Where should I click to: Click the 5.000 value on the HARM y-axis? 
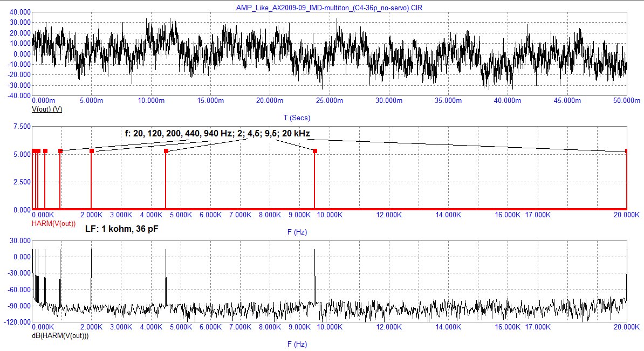[22, 154]
